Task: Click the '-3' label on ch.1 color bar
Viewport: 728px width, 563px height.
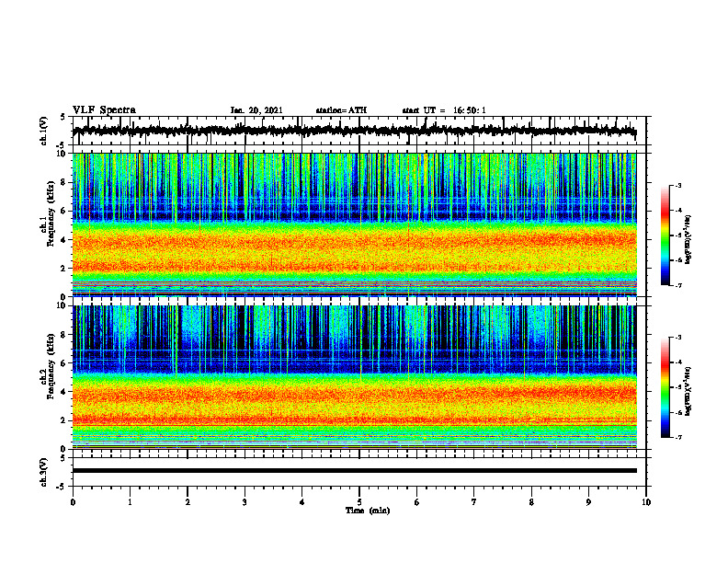Action: point(677,185)
